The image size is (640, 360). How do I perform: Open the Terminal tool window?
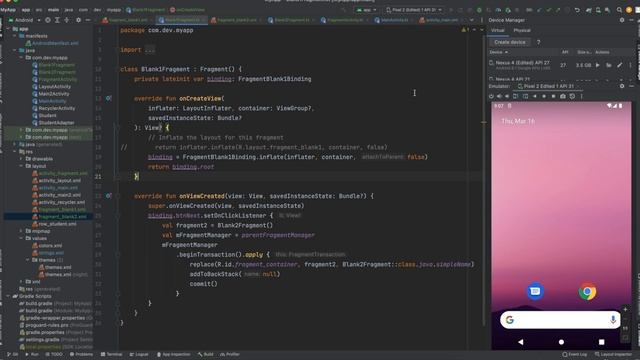(x=111, y=354)
